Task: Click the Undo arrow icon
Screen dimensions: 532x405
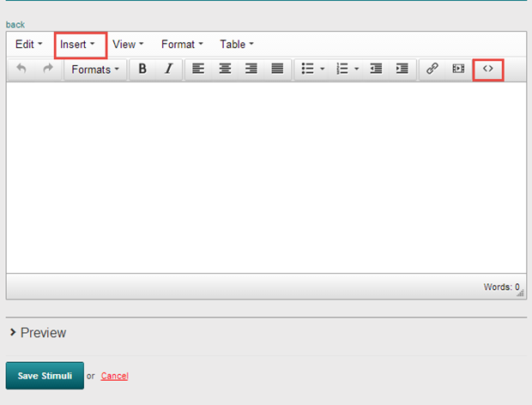Action: pos(21,70)
